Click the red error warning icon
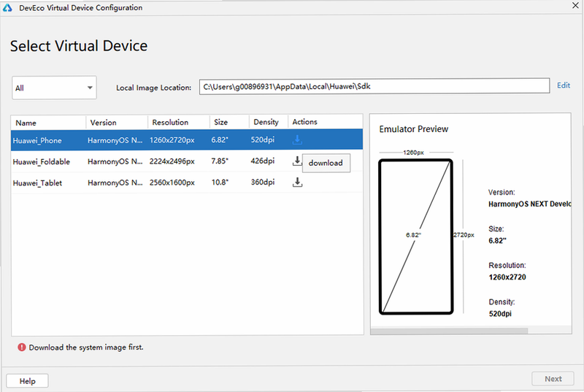 [22, 347]
